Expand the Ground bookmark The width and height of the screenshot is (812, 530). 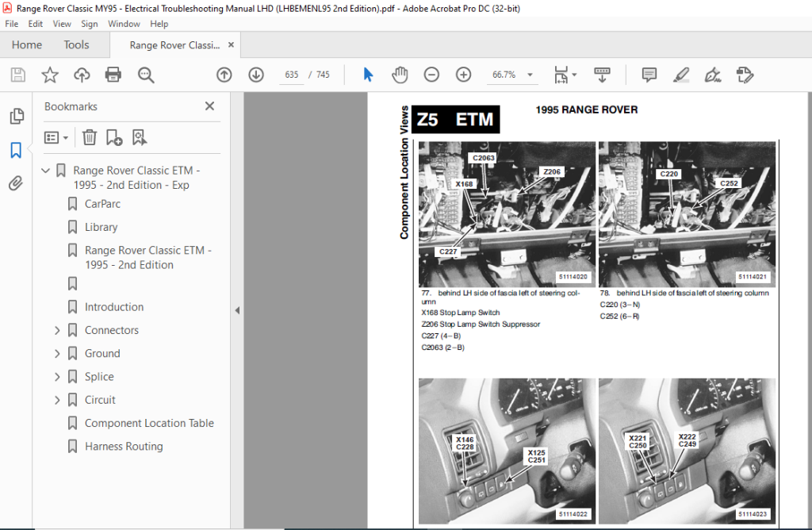57,353
